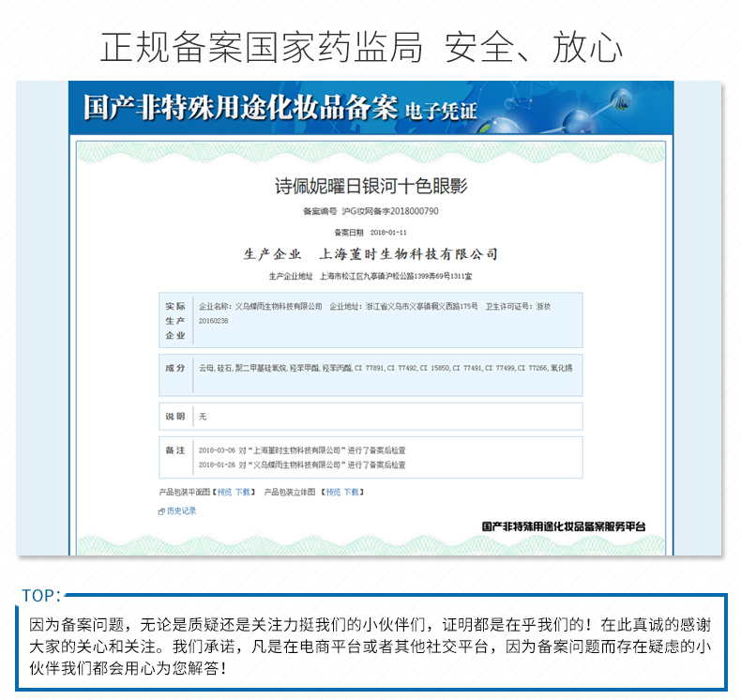
Task: Click the 备案编号 沪G妆网备字2018000790 text
Action: 371,211
